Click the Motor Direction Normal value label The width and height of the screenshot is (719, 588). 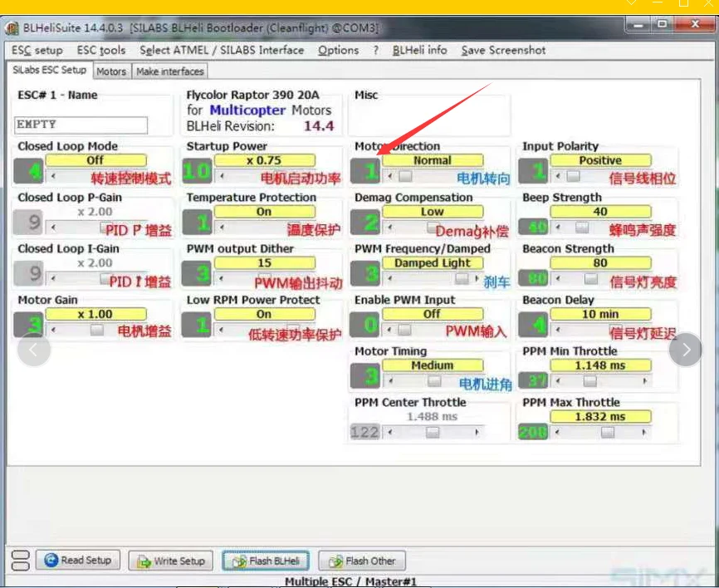pos(433,160)
